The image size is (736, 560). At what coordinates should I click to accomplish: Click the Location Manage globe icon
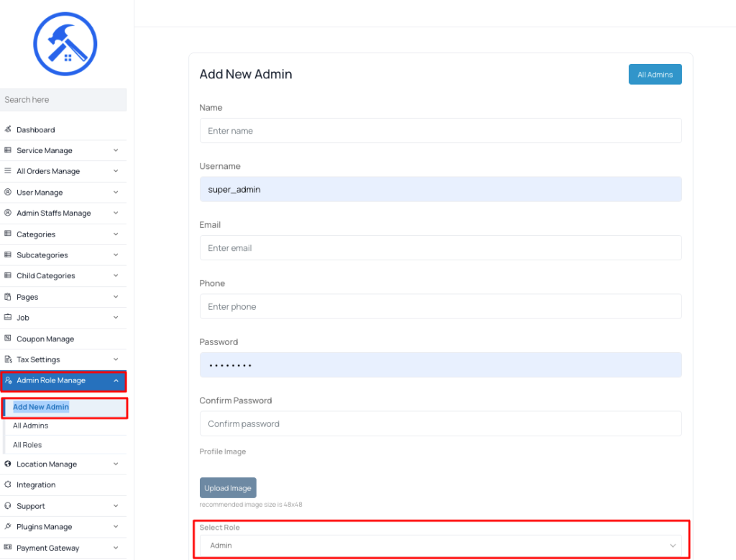[x=8, y=464]
